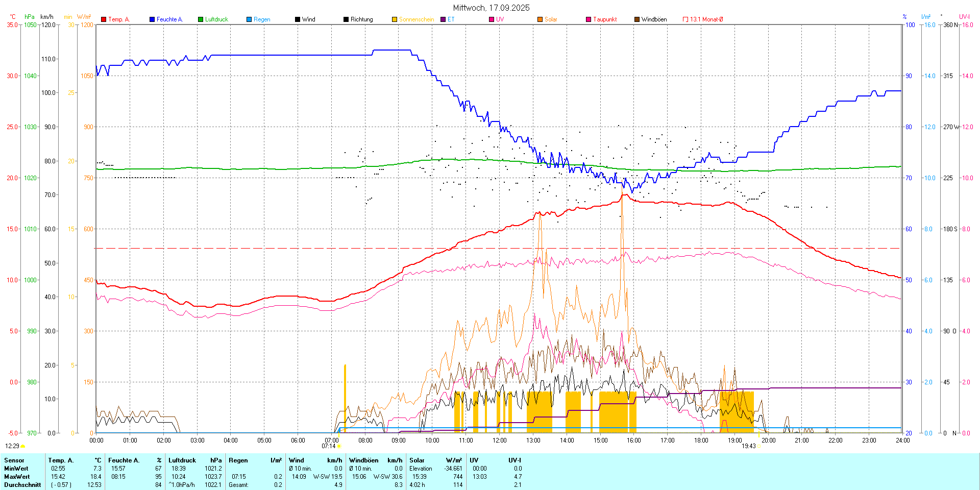Click the blue Feuchte A. legend square
Screen dimensions: 980x490
coord(152,19)
